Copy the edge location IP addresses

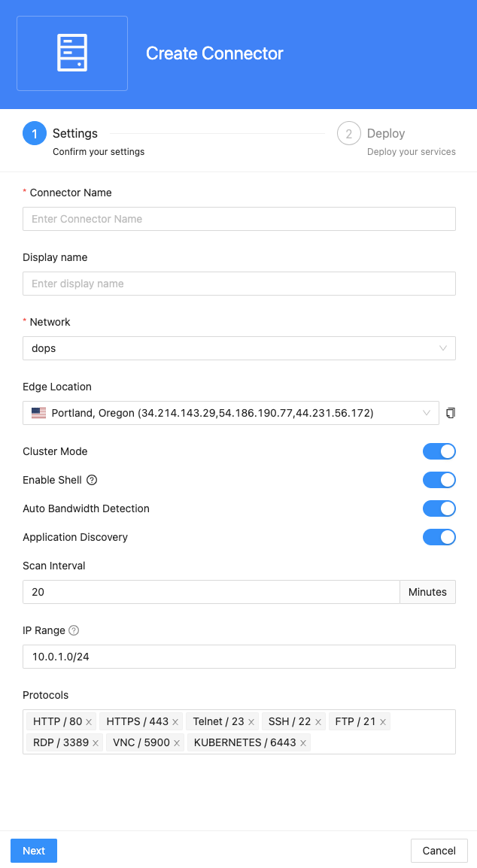coord(451,413)
